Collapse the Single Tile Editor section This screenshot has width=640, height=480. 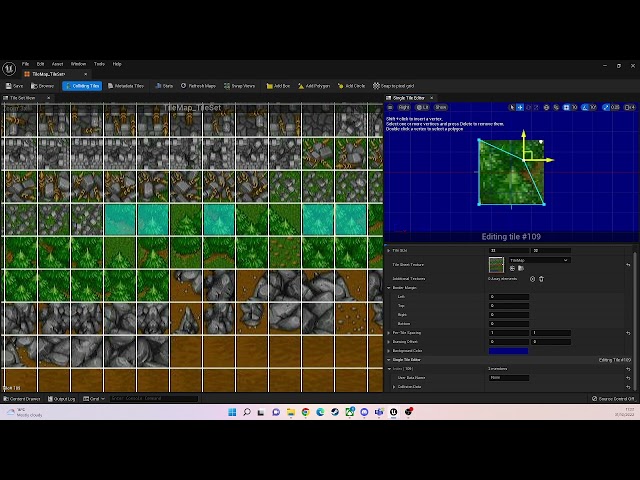(x=389, y=360)
